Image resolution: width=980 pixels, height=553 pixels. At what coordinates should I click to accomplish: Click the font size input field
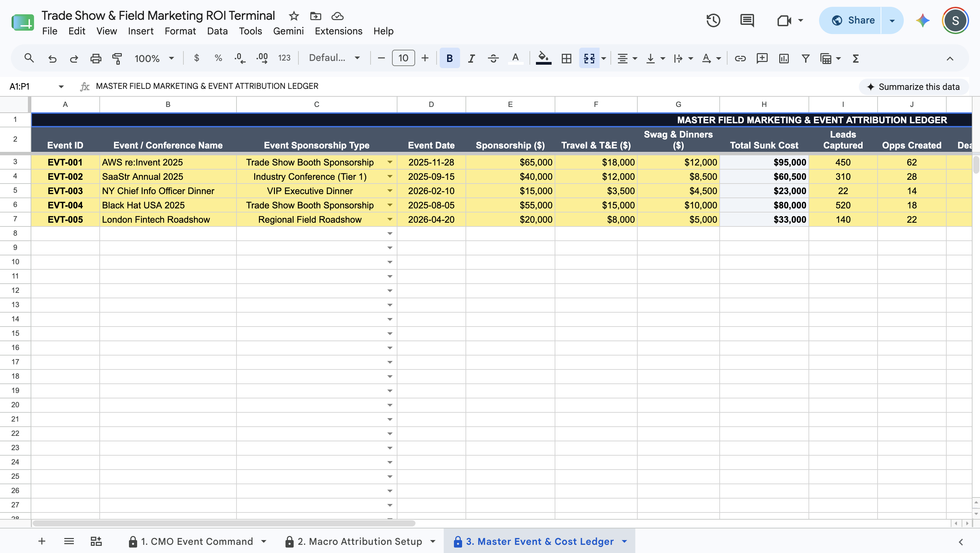[x=403, y=58]
